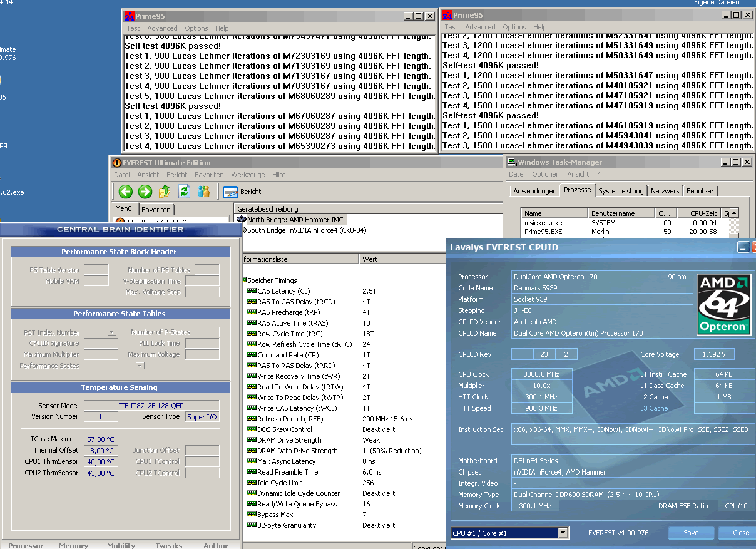Click the DRAM Drive Strength row icon

[x=252, y=440]
